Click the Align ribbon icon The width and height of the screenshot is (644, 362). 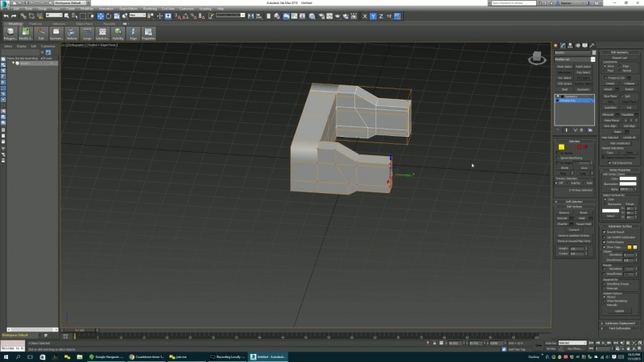click(x=133, y=33)
